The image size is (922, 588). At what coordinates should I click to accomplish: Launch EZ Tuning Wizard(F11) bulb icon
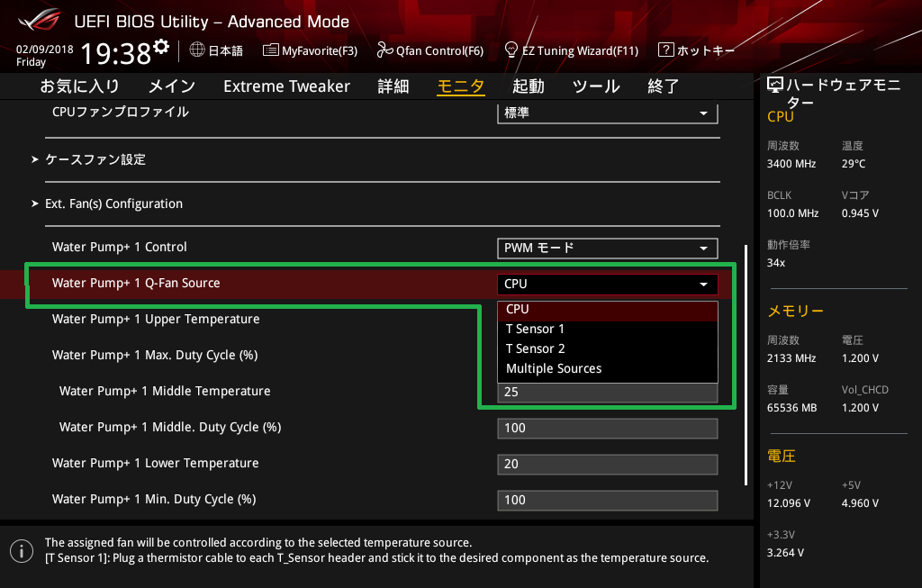511,50
